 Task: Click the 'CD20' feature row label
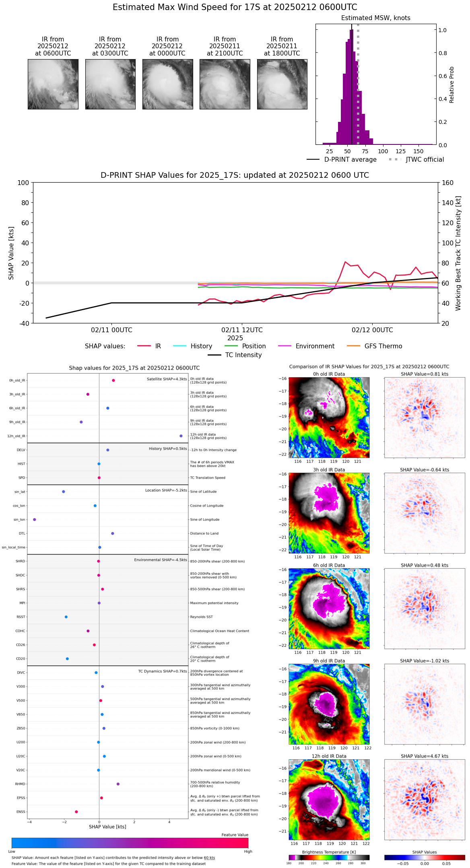pos(21,659)
